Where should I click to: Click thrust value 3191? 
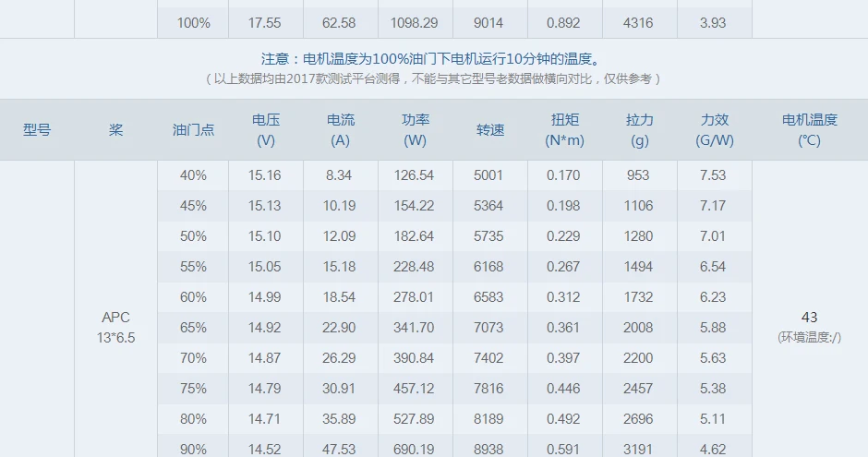[x=638, y=450]
